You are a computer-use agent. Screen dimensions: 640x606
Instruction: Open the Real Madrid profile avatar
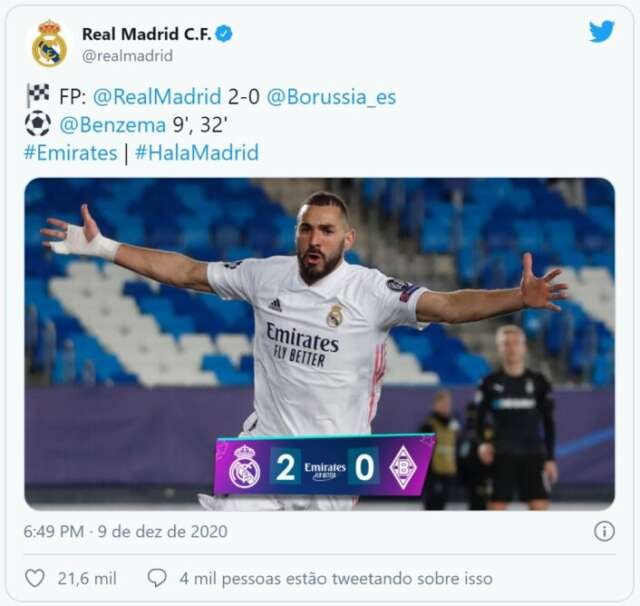49,44
